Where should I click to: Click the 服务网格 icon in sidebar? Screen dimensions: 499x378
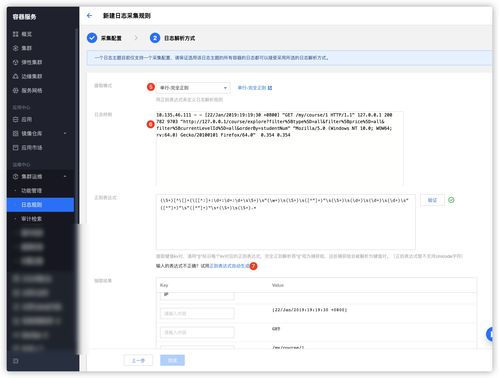15,90
